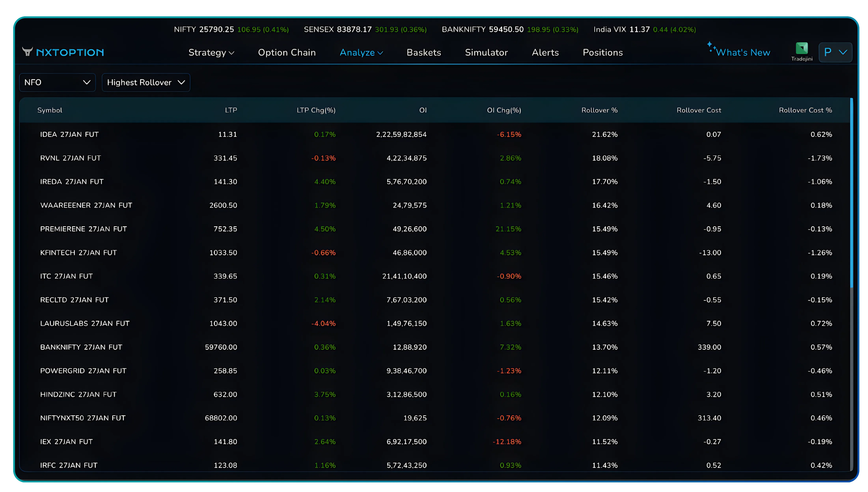Open the Alerts page

point(545,52)
